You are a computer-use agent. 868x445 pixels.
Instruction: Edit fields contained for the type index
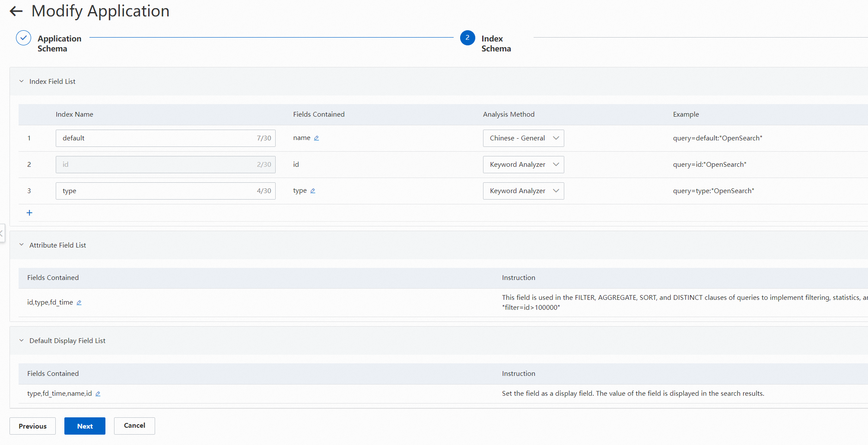click(313, 191)
